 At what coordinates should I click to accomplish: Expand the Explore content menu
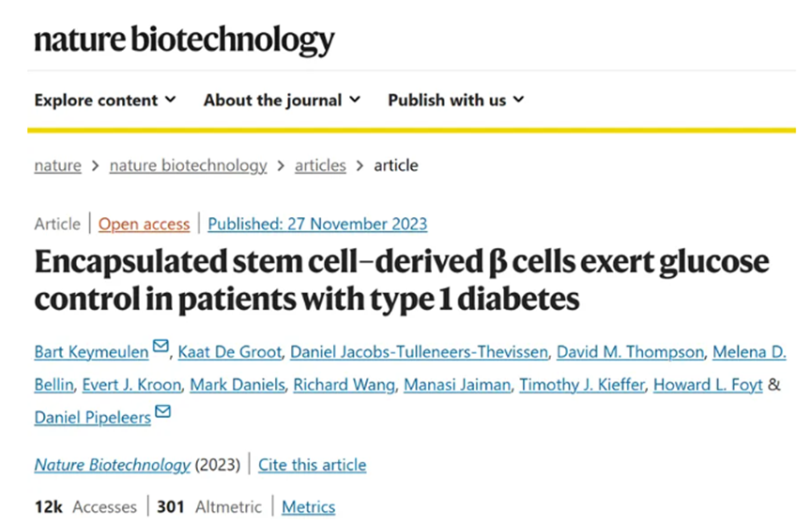(105, 100)
